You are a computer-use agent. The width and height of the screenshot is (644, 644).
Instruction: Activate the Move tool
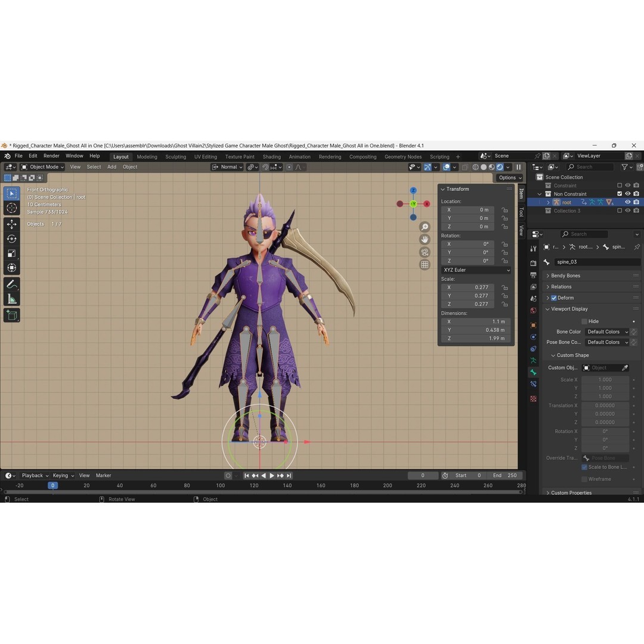(x=11, y=224)
